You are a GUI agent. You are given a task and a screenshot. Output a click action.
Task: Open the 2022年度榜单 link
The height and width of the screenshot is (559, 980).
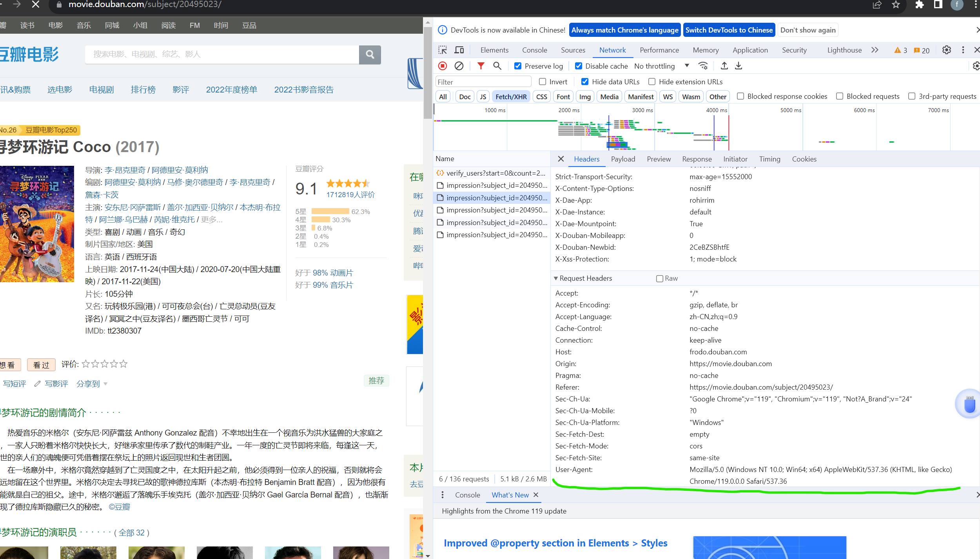pyautogui.click(x=232, y=90)
